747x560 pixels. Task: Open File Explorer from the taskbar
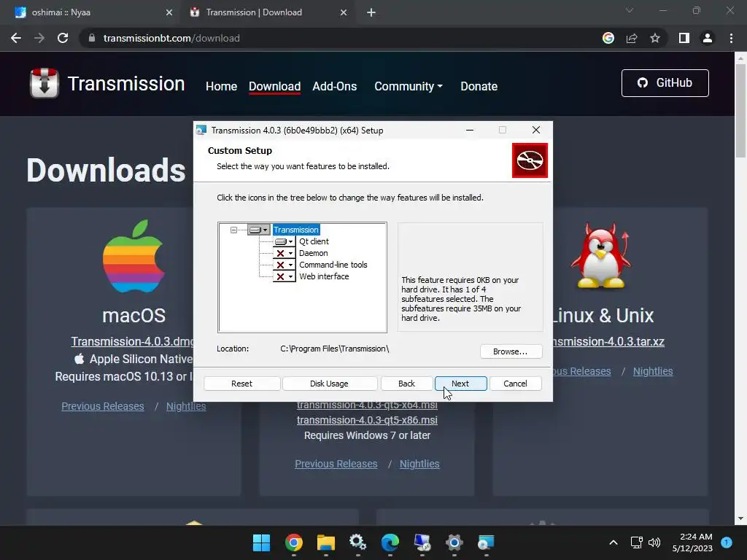(x=326, y=542)
